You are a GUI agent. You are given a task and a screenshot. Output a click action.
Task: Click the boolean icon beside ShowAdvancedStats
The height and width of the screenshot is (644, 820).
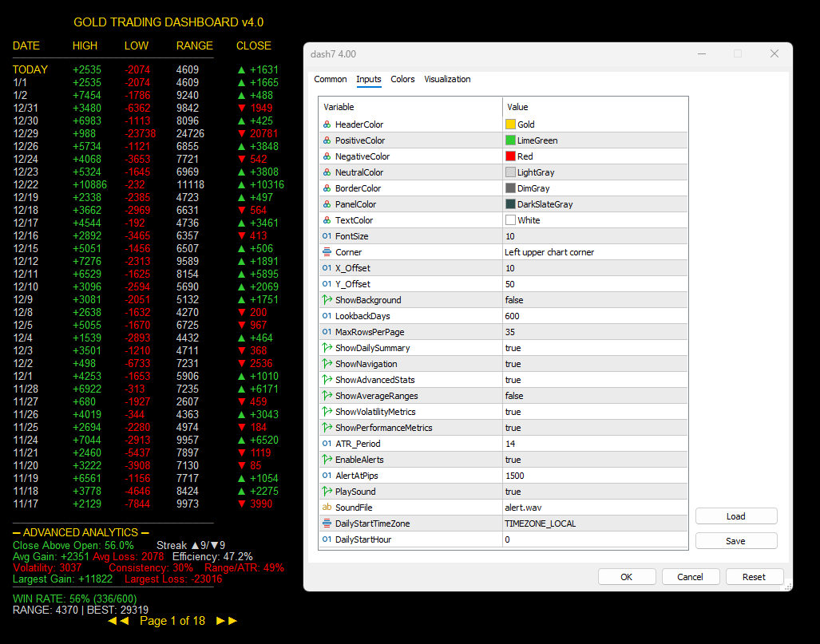coord(327,380)
